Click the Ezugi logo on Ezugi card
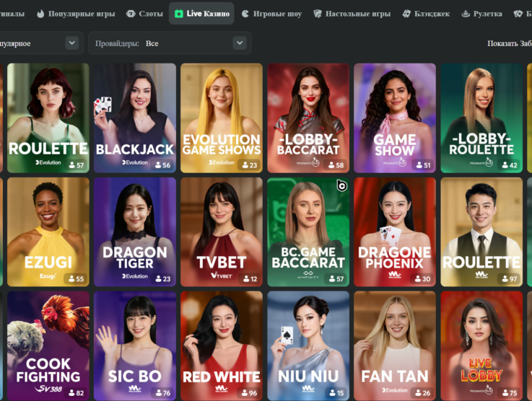This screenshot has height=401, width=532. (48, 276)
